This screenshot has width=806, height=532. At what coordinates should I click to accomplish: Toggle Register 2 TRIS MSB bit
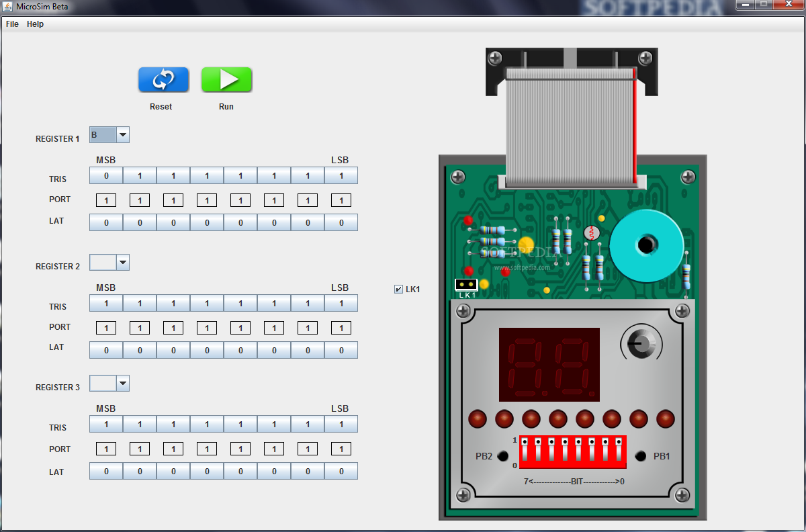(x=106, y=304)
